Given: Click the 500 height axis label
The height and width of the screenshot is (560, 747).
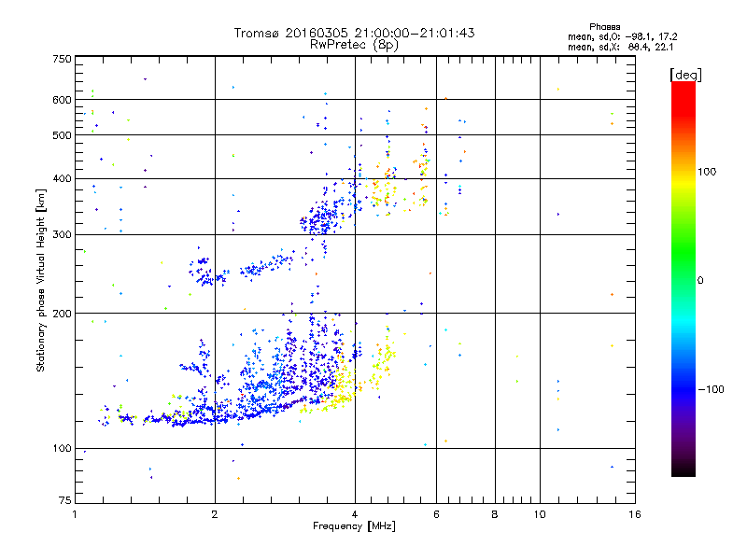Looking at the screenshot, I should [x=62, y=135].
